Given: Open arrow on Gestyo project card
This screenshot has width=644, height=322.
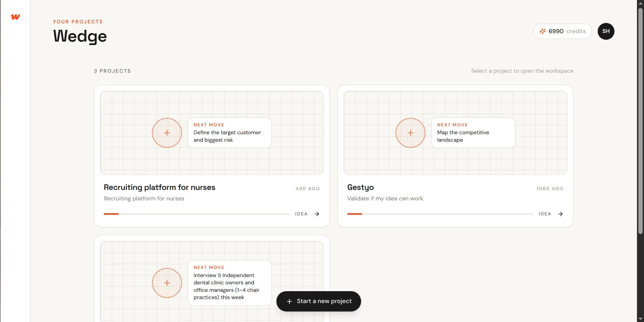Looking at the screenshot, I should (x=560, y=214).
